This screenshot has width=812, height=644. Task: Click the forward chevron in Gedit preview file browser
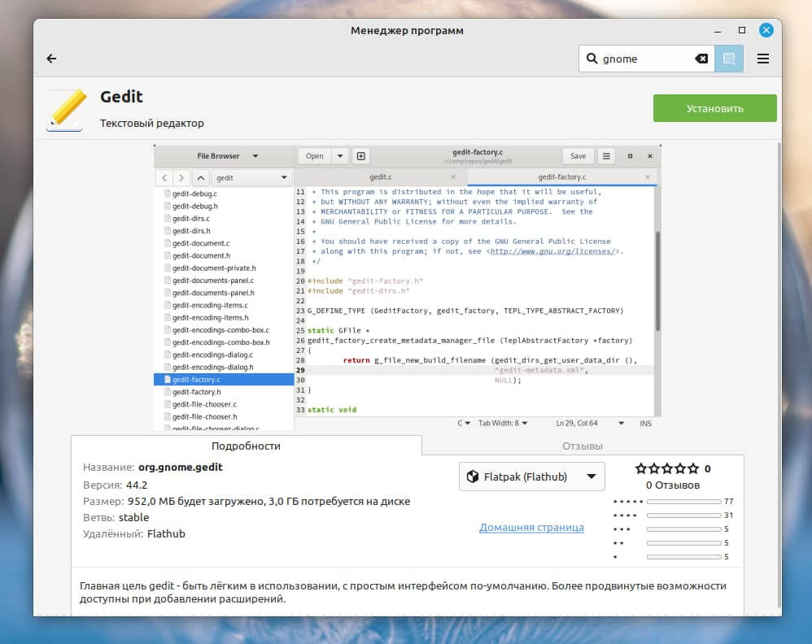(181, 177)
